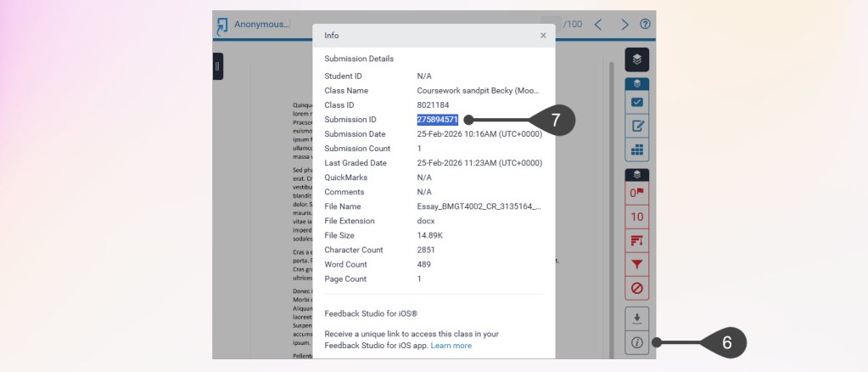
Task: Toggle the blue grading layer header
Action: tap(636, 84)
